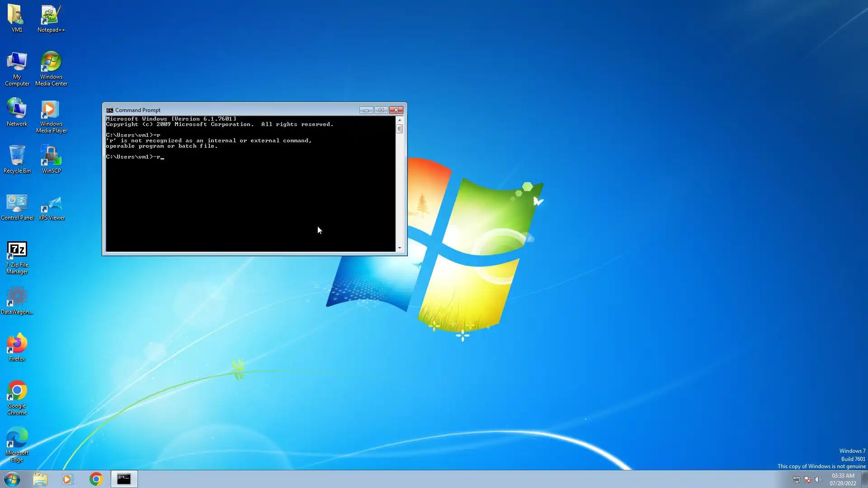Click the Command Prompt taskbar button
The image size is (868, 488).
pyautogui.click(x=124, y=479)
